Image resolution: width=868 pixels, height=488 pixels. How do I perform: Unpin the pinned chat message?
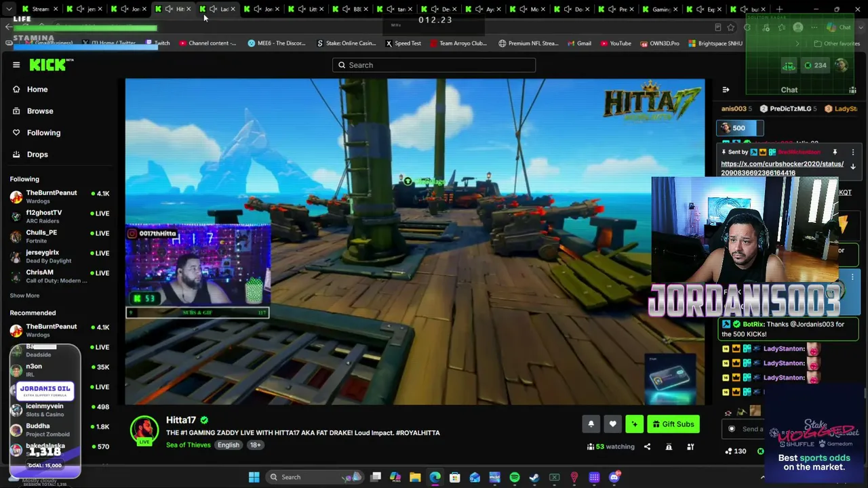[835, 152]
